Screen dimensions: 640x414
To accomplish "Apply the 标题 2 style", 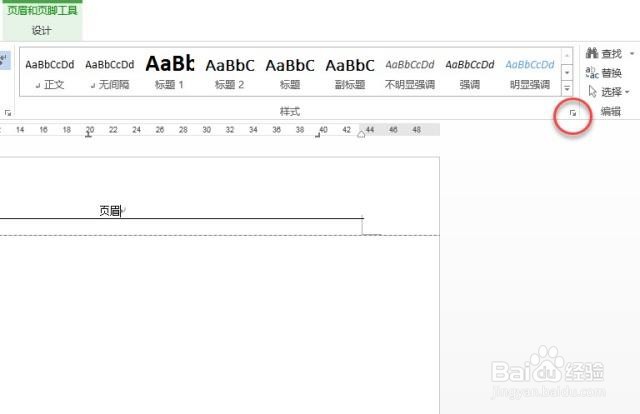I will (x=229, y=73).
